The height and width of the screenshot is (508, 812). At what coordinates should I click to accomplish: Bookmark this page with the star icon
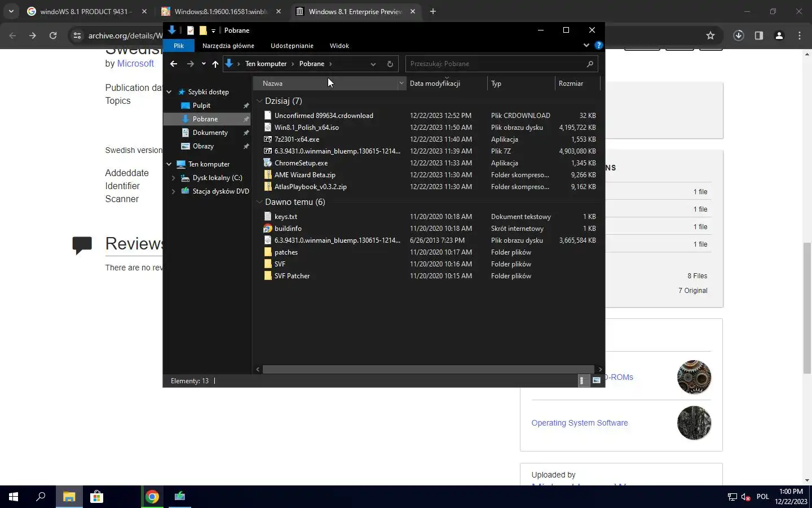click(710, 36)
